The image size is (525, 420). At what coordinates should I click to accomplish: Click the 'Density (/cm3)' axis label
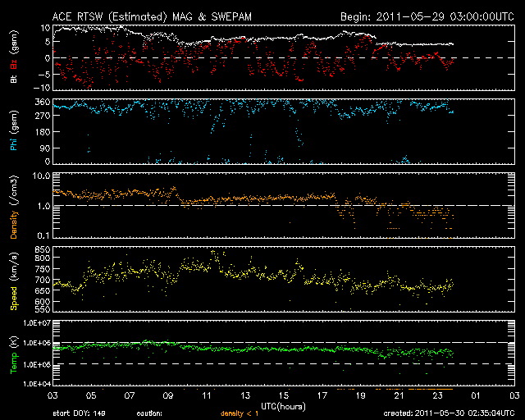14,207
